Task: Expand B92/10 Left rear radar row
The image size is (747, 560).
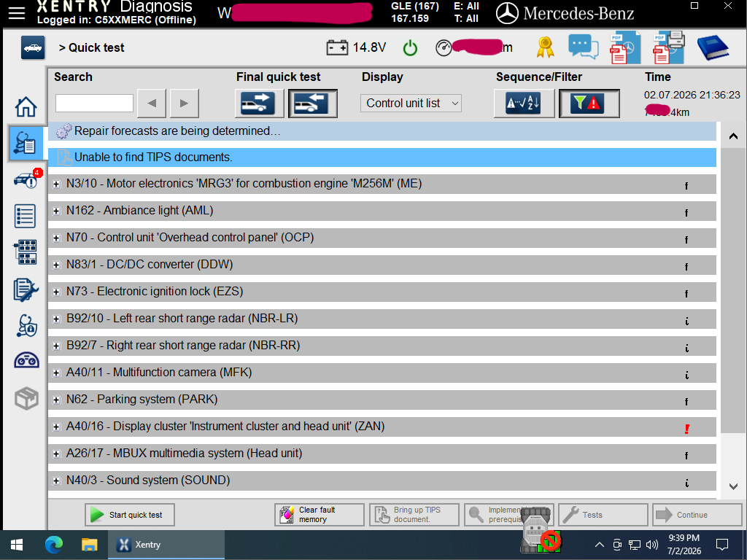Action: tap(57, 319)
